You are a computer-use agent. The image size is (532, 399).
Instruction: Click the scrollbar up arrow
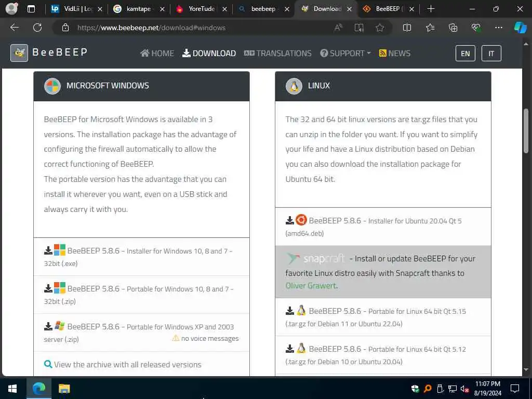[x=526, y=44]
